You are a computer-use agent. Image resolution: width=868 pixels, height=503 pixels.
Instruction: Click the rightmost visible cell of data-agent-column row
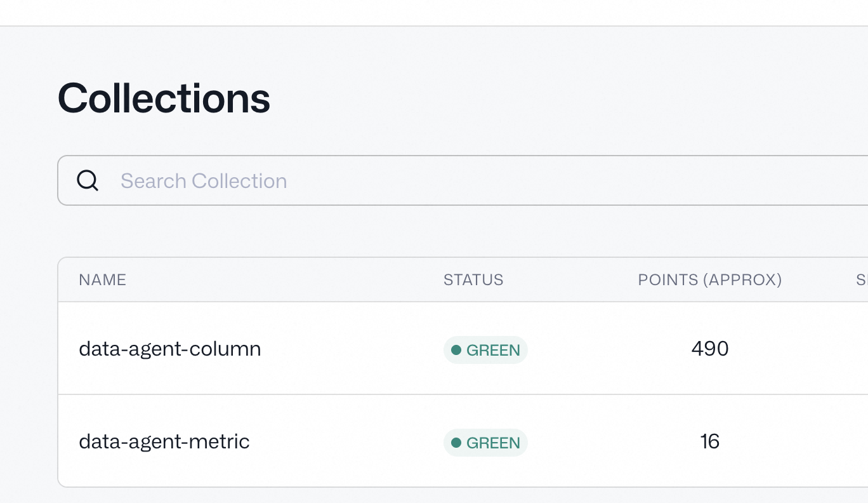[850, 349]
